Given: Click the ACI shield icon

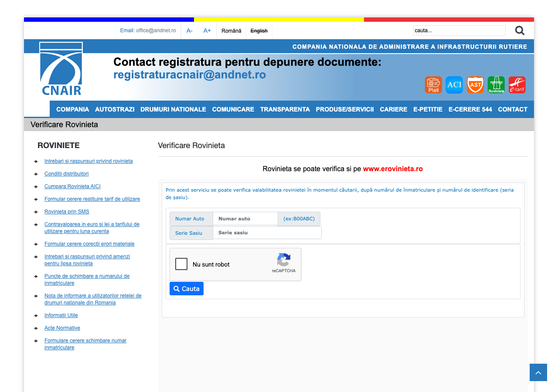Looking at the screenshot, I should point(454,84).
